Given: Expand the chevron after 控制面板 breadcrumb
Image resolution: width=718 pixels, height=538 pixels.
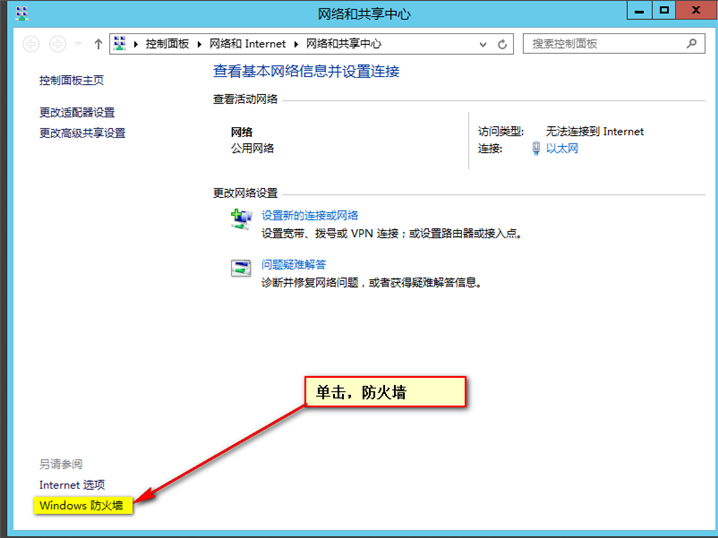Looking at the screenshot, I should tap(199, 44).
